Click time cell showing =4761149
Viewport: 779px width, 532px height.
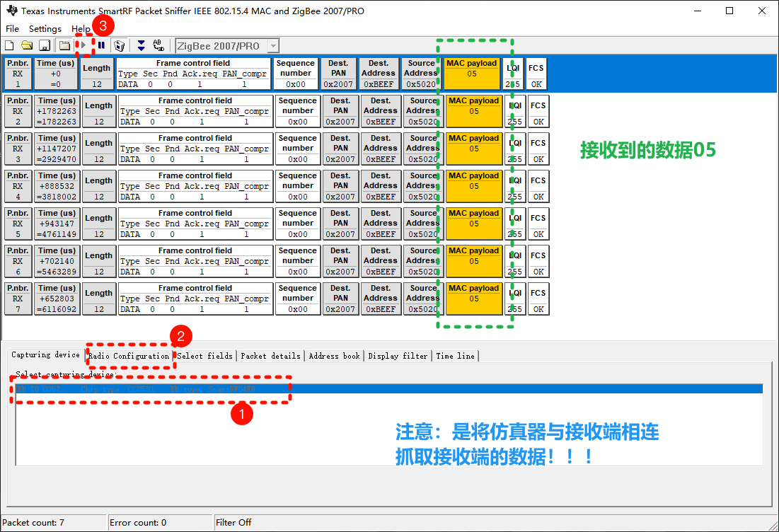(57, 224)
